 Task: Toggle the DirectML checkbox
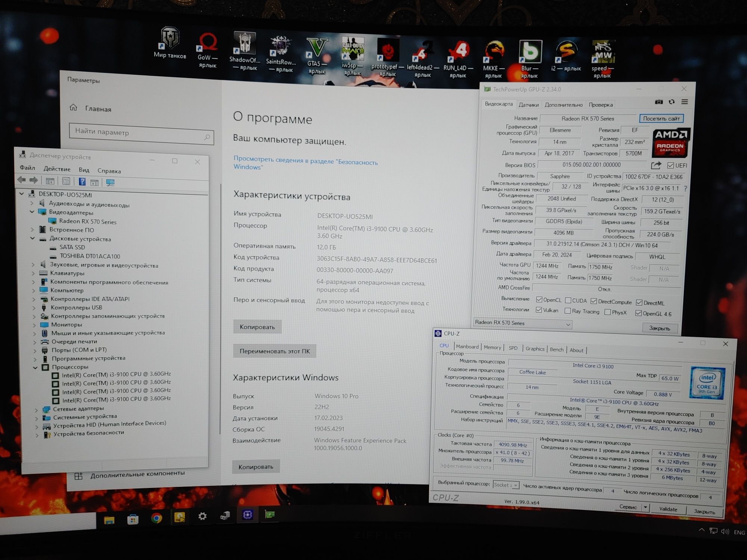point(639,302)
